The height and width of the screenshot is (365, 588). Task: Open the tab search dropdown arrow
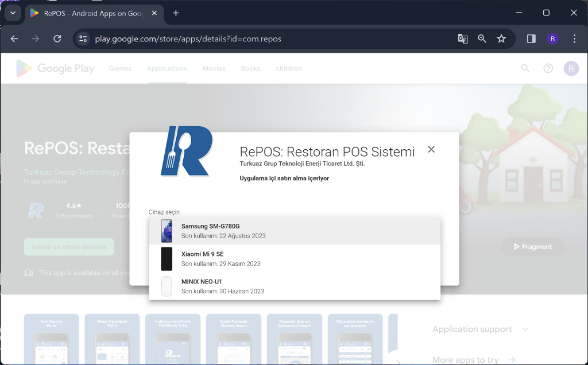pyautogui.click(x=13, y=13)
